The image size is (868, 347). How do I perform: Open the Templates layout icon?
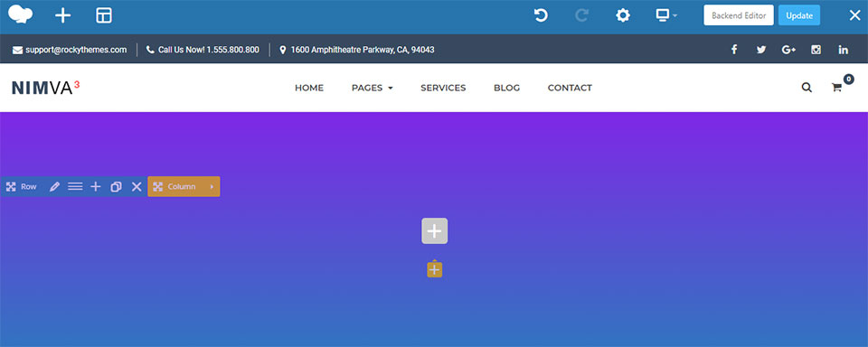coord(103,15)
